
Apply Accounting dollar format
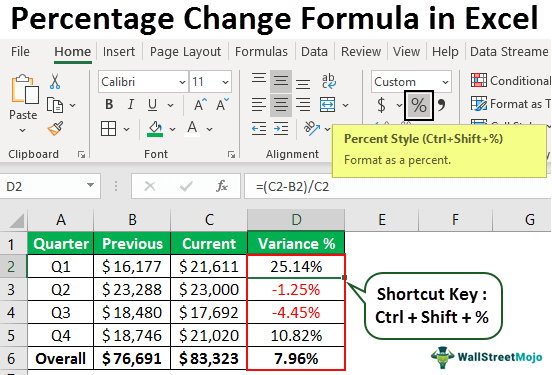(x=381, y=105)
